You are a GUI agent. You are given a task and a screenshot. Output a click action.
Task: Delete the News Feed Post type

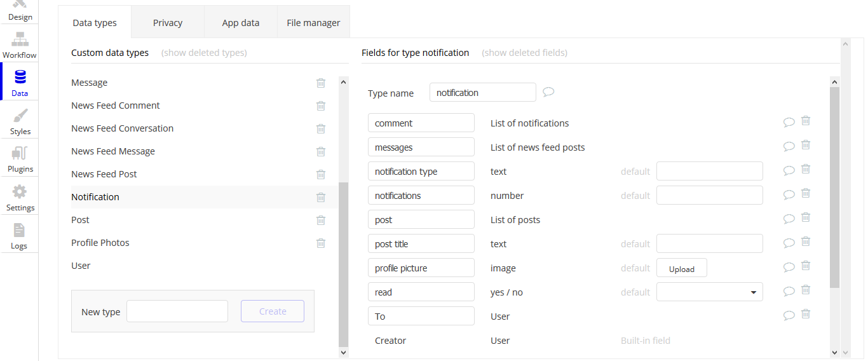[321, 174]
